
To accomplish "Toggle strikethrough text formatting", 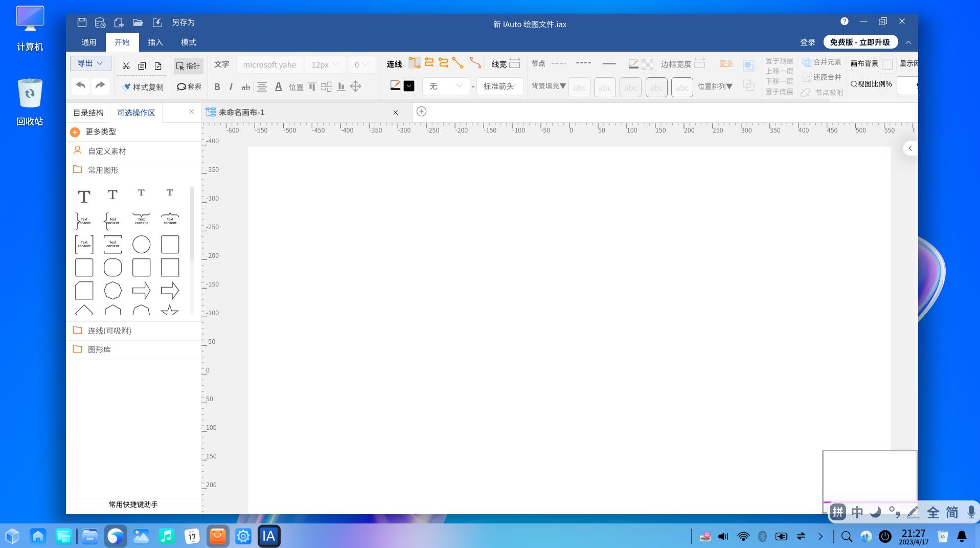I will [245, 87].
